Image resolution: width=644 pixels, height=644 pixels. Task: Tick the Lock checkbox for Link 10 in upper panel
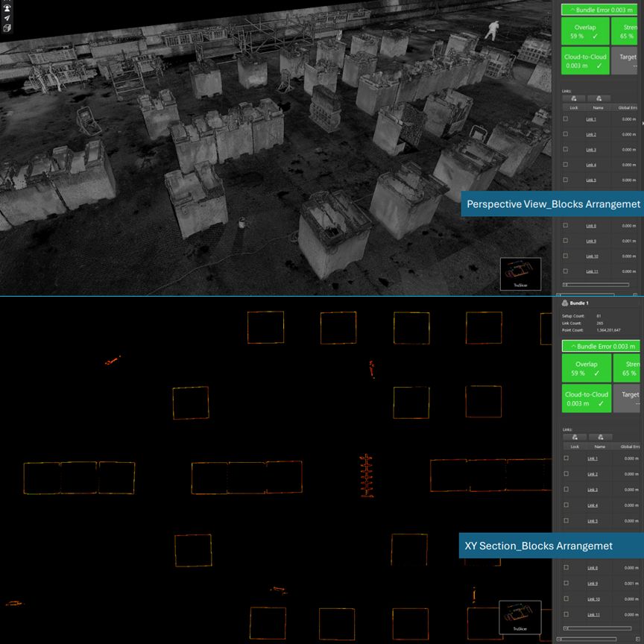click(x=566, y=256)
